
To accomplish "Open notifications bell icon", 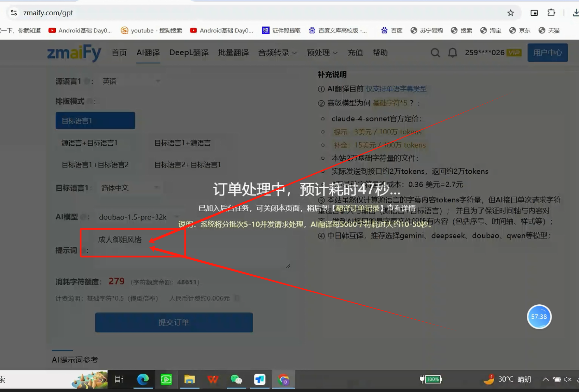I will pos(453,53).
